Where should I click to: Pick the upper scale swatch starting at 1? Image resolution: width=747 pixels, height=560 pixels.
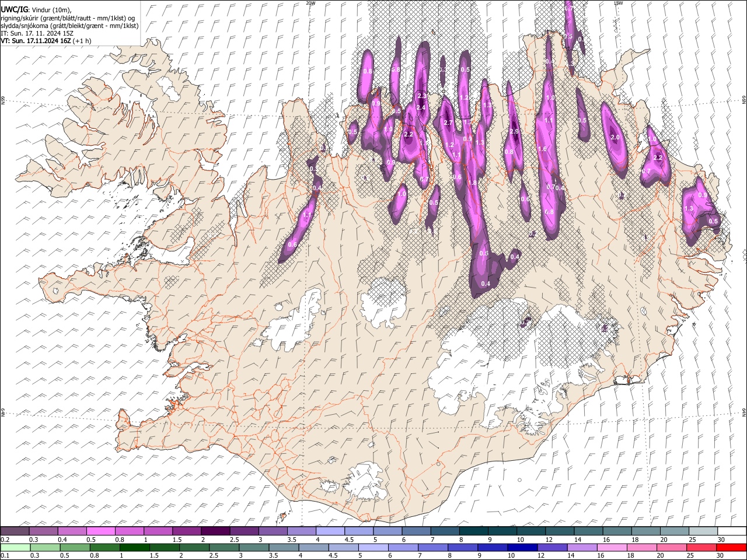pos(158,531)
